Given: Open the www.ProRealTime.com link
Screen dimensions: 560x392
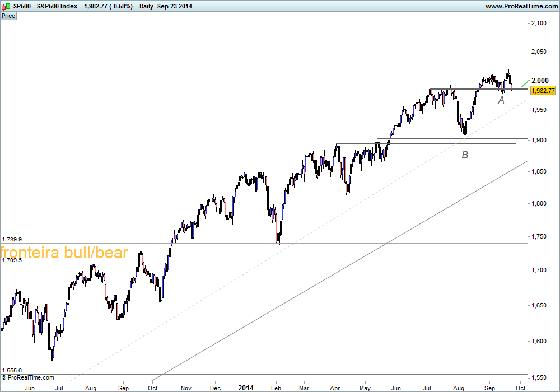Looking at the screenshot, I should coord(521,6).
